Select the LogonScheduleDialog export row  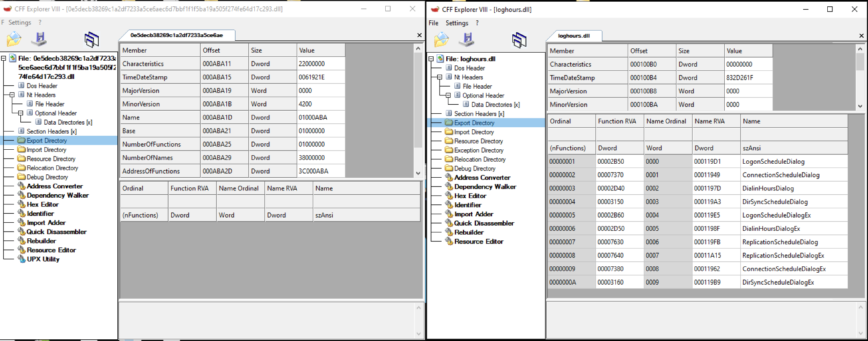697,161
